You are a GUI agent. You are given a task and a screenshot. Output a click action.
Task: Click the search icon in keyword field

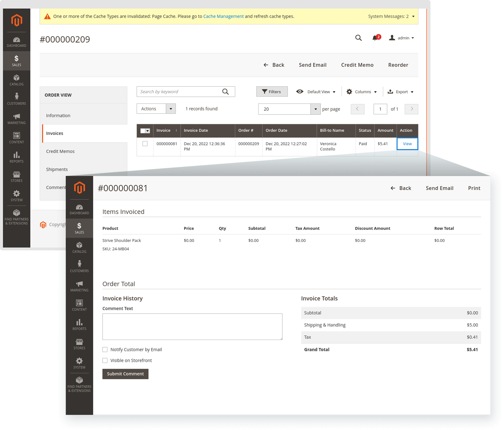click(225, 92)
